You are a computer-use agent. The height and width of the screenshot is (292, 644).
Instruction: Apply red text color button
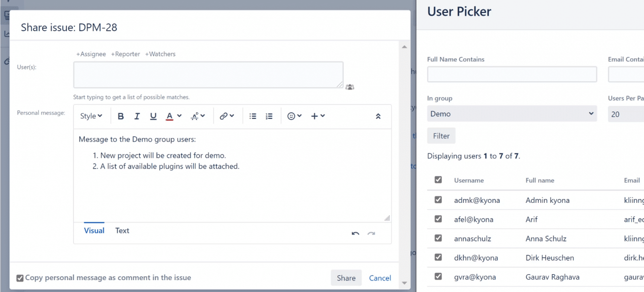coord(169,116)
